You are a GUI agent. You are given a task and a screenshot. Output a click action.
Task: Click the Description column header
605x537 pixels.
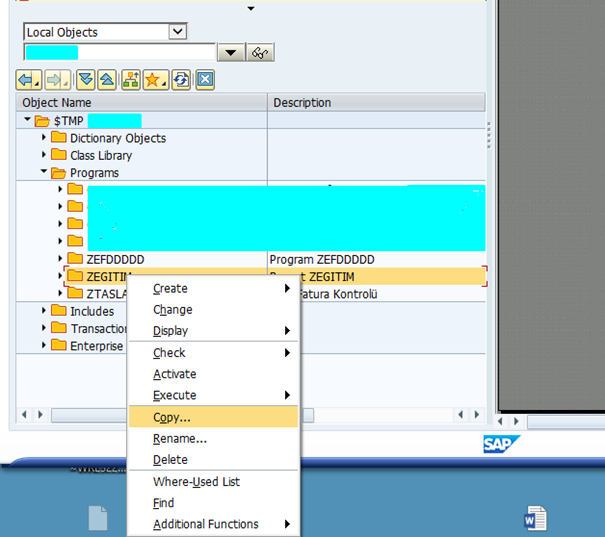coord(302,102)
